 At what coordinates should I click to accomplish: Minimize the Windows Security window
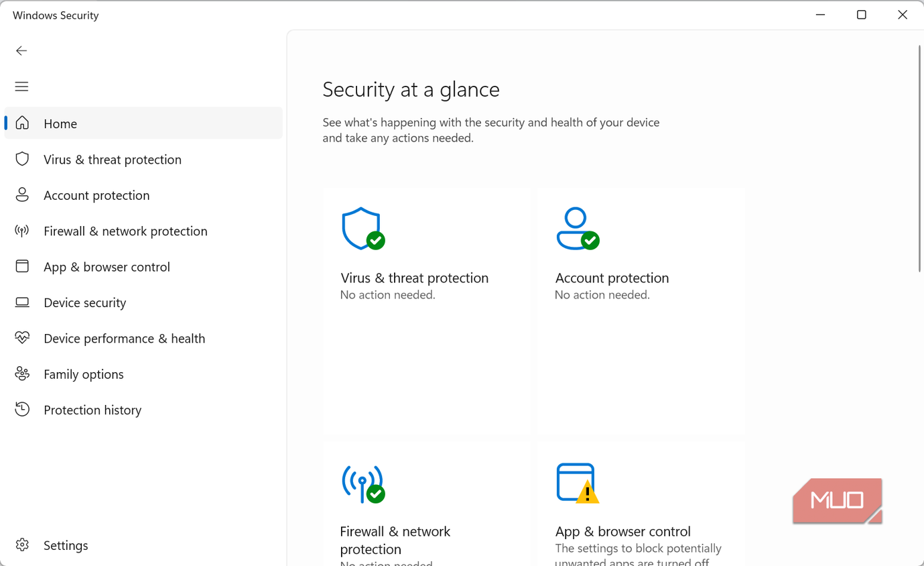tap(820, 15)
